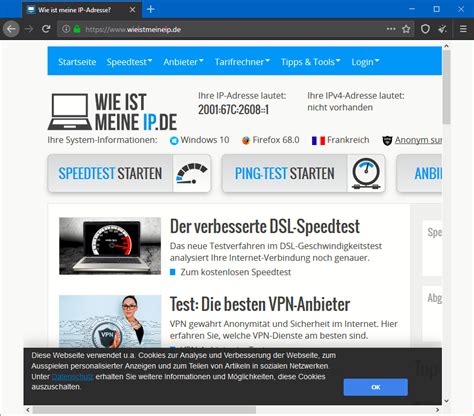Click the horizontal scrollbar left arrow
The width and height of the screenshot is (474, 416).
[x=28, y=410]
